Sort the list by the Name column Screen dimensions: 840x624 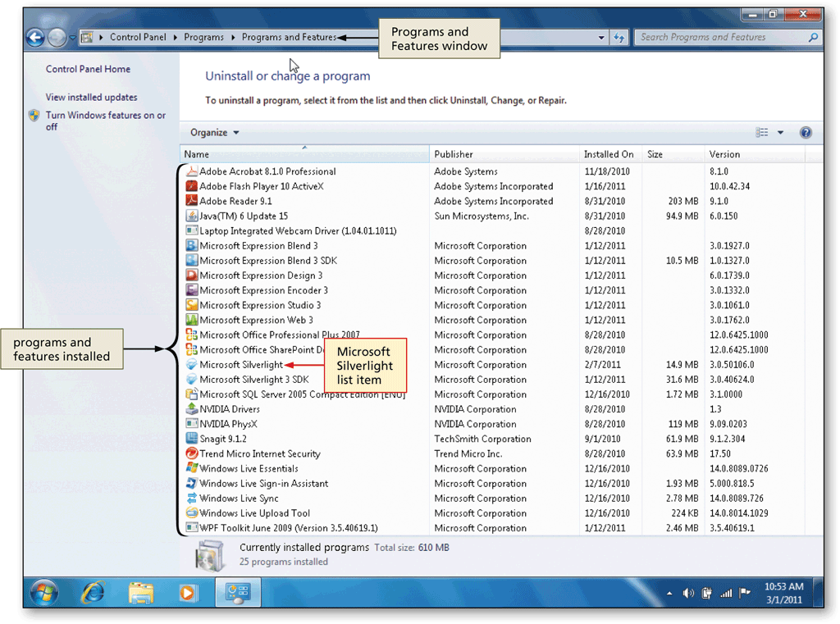[304, 154]
